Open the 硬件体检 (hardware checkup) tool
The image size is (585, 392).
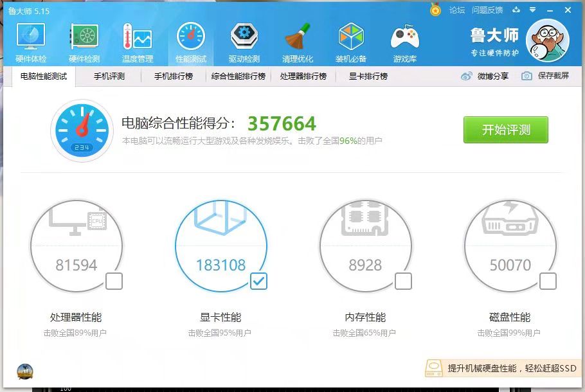coord(30,40)
